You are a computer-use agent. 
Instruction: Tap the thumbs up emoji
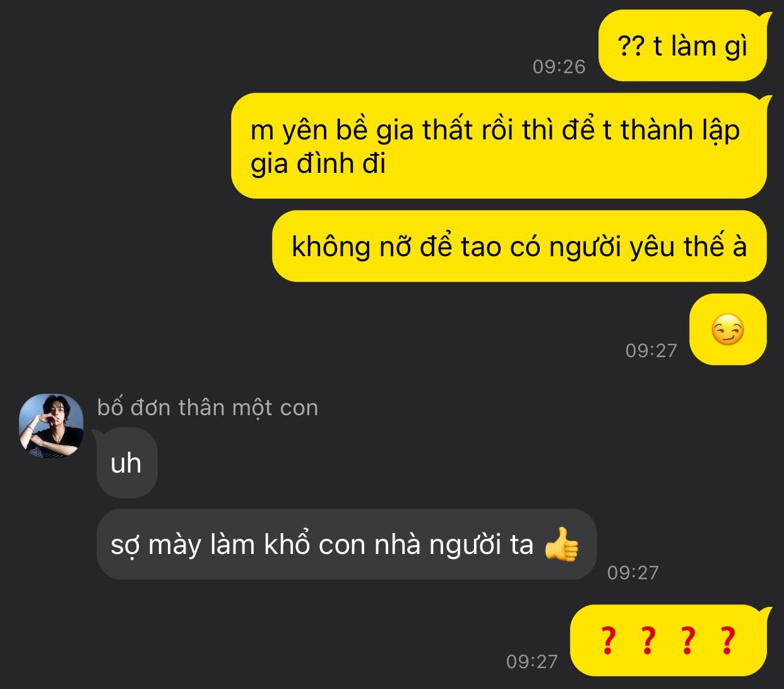click(561, 544)
